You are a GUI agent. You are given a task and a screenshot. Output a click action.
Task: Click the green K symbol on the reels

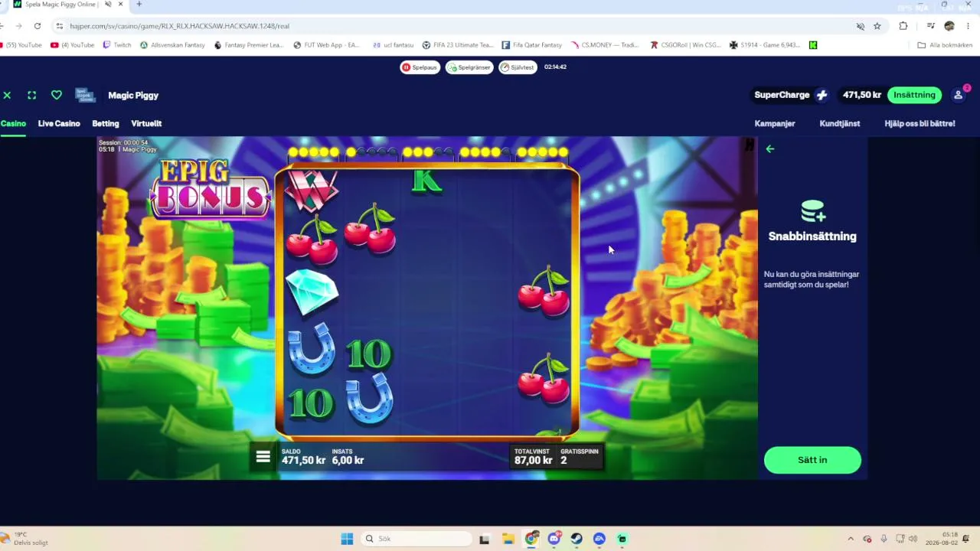coord(426,182)
